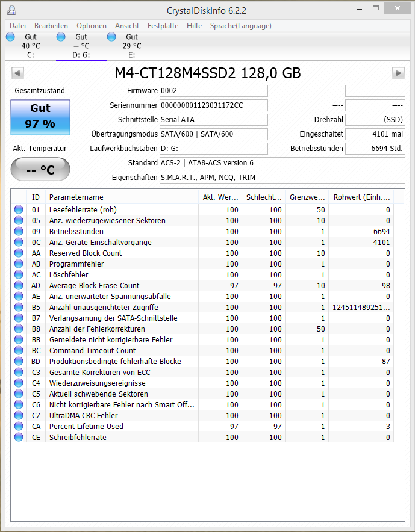Go to previous disk with left arrow
Viewport: 415px width, 532px height.
click(x=17, y=73)
